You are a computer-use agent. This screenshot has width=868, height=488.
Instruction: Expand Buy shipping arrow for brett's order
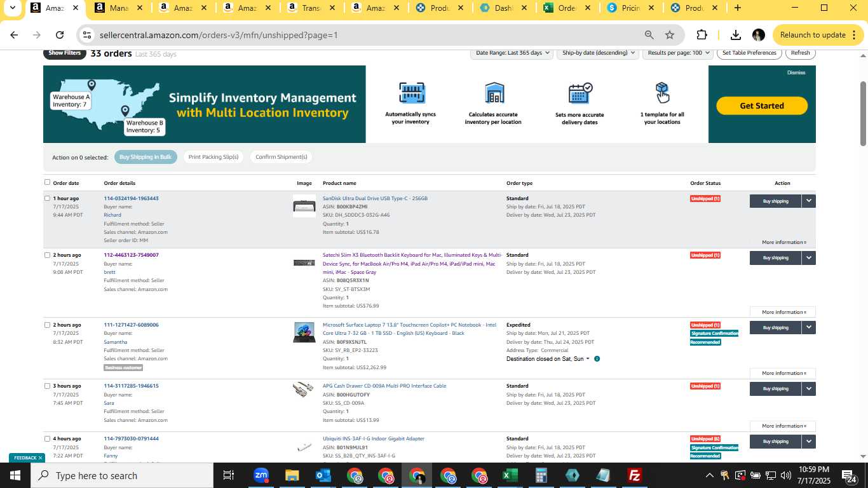pos(808,257)
